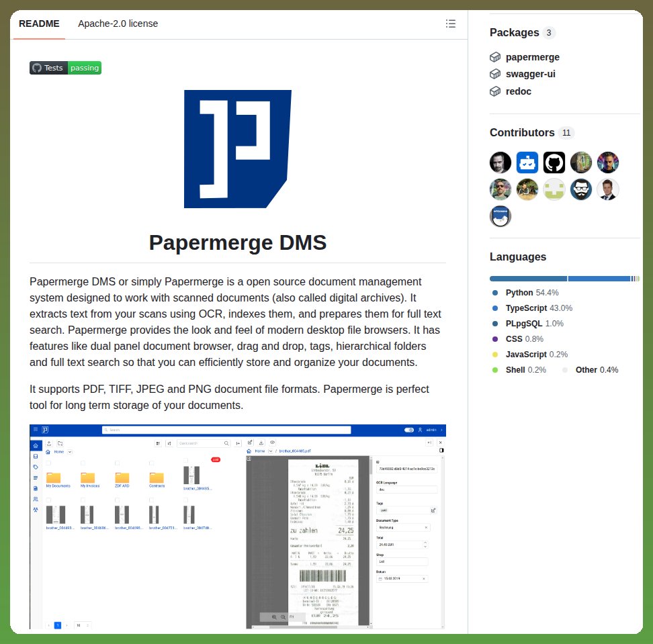The height and width of the screenshot is (644, 653).
Task: Click the Papermerge DMS heading
Action: tap(238, 242)
